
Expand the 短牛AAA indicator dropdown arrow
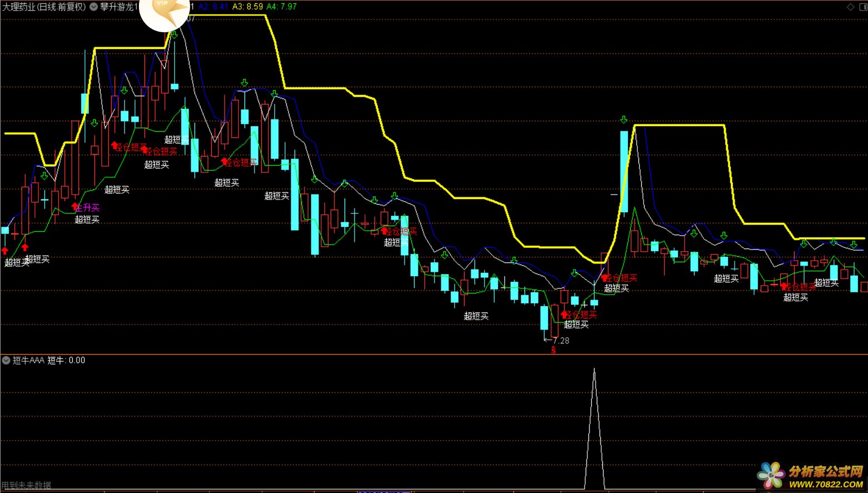click(x=6, y=360)
